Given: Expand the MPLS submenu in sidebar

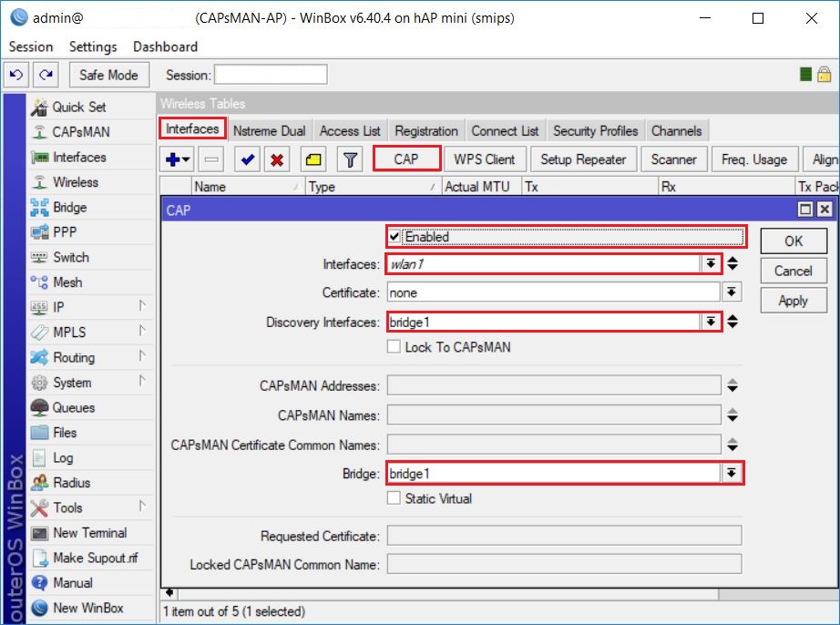Looking at the screenshot, I should 142,331.
